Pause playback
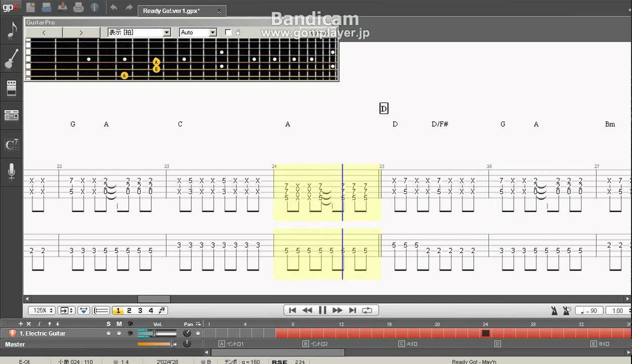The image size is (632, 364). (322, 310)
